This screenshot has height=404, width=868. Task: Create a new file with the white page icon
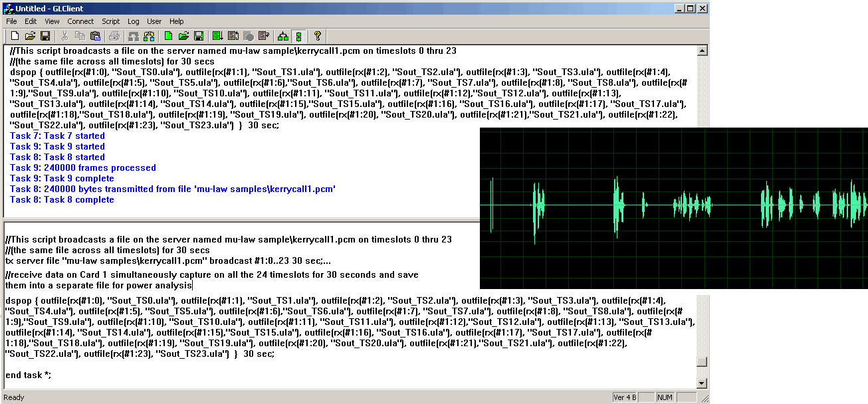coord(15,35)
